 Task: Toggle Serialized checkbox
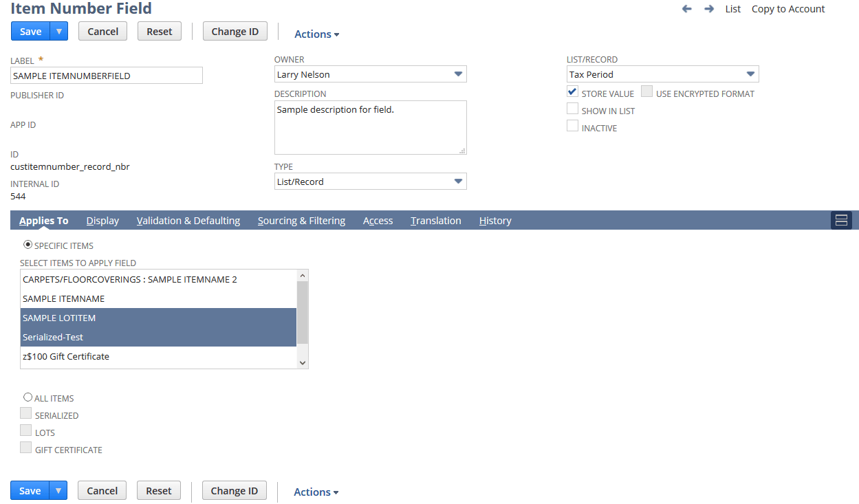pos(25,413)
